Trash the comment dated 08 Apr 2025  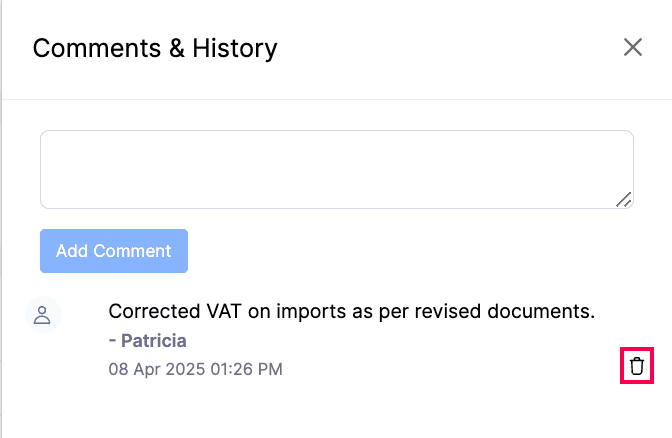coord(637,366)
